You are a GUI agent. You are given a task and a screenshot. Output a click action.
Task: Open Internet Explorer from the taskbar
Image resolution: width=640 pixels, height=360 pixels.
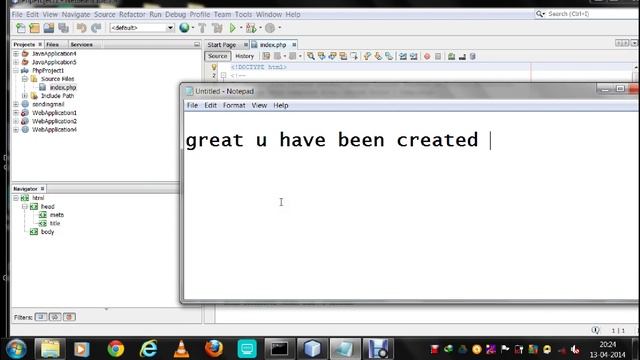click(x=148, y=349)
